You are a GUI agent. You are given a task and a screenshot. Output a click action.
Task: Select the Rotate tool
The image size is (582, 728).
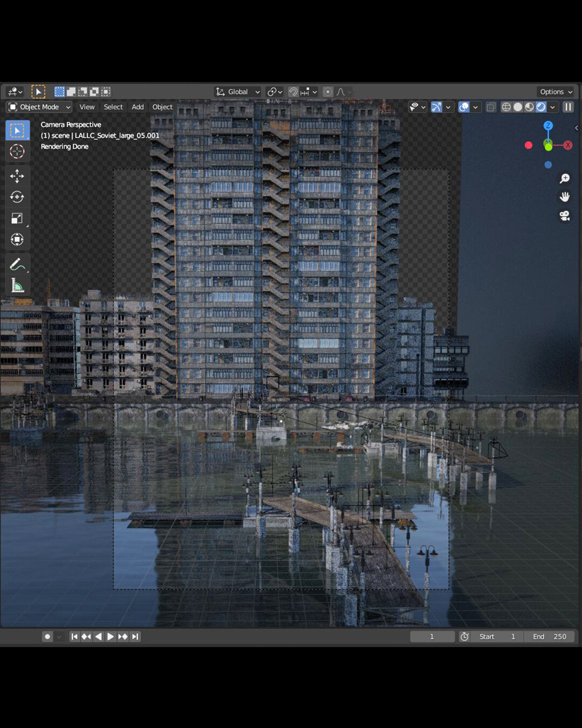(17, 197)
